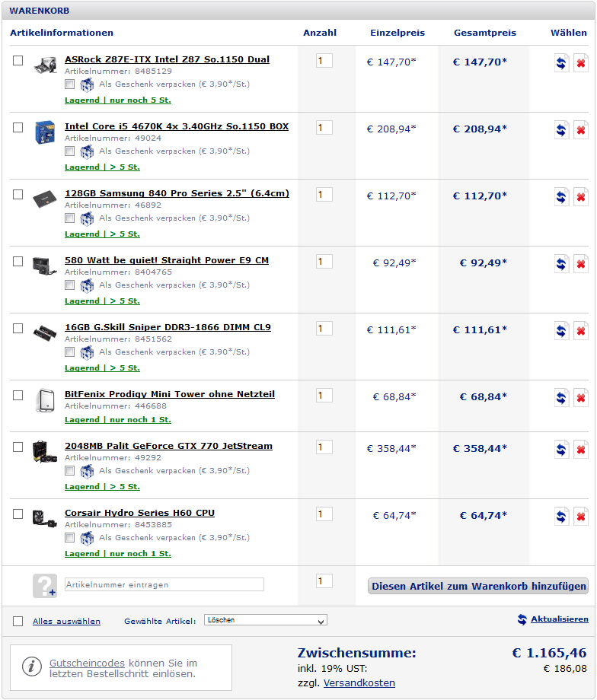Viewport: 597px width, 700px height.
Task: Select the ASRock Z87E-ITX row checkbox
Action: [x=18, y=60]
